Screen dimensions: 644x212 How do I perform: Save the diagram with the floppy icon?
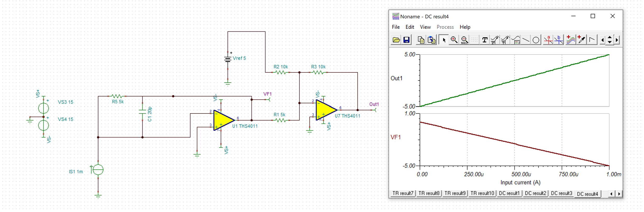coord(407,40)
